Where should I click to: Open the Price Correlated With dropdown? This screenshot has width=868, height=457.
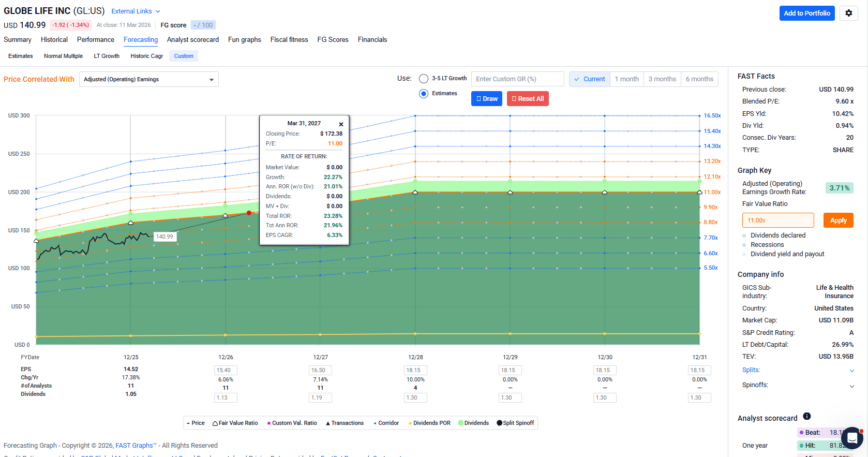tap(149, 79)
